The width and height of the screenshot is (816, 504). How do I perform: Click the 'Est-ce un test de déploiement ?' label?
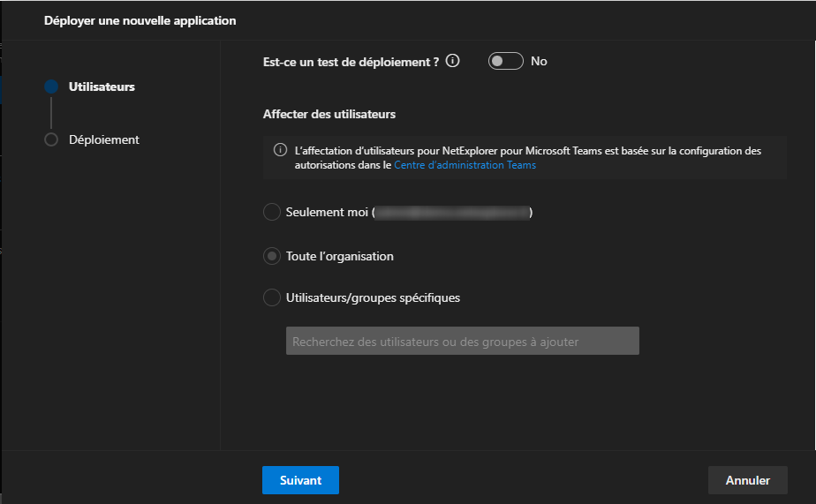[351, 61]
